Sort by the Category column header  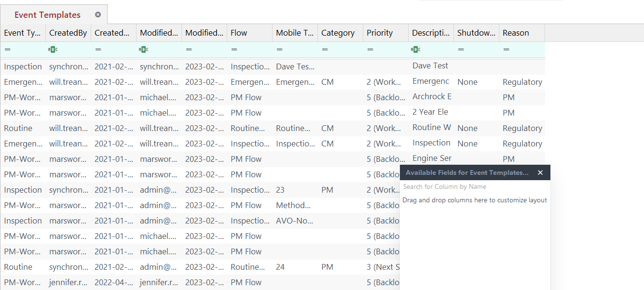pos(340,33)
